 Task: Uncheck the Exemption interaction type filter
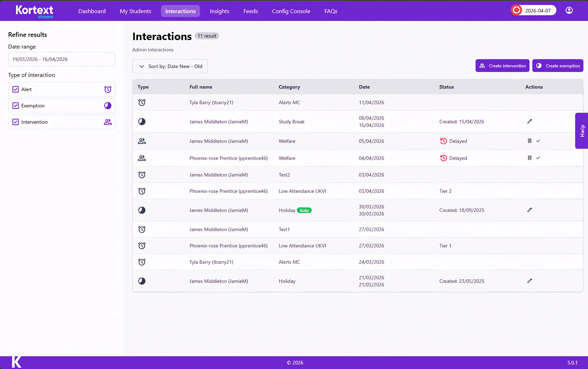[x=16, y=106]
